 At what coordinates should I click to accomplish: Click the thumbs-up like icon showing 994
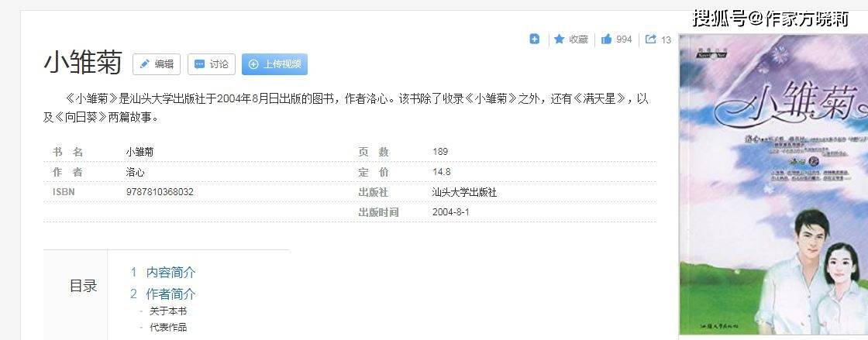[x=606, y=39]
